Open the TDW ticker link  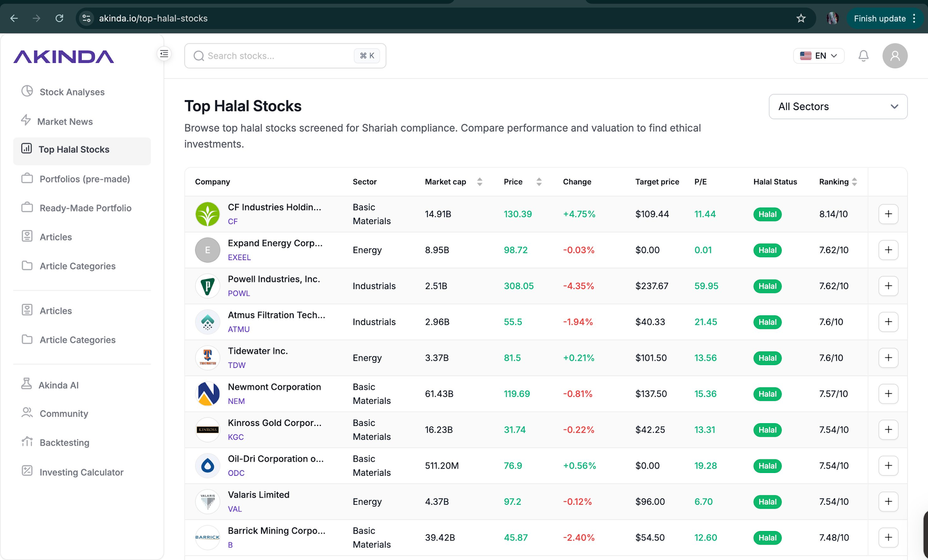pos(237,365)
